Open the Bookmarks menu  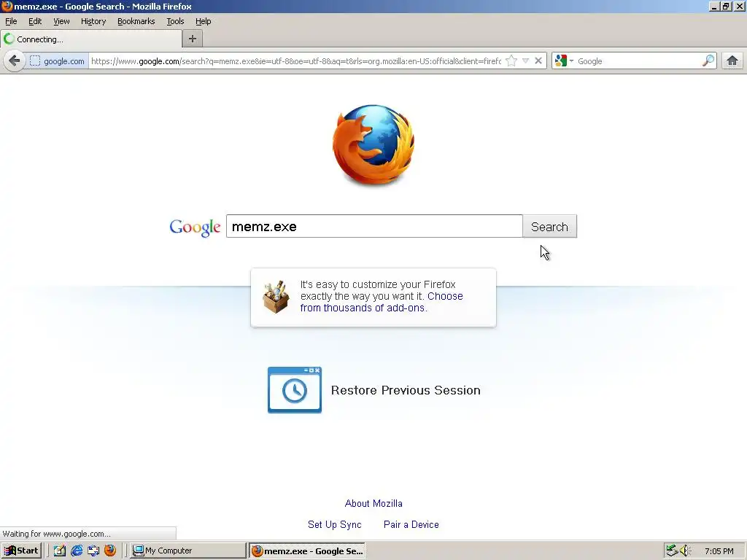point(136,21)
